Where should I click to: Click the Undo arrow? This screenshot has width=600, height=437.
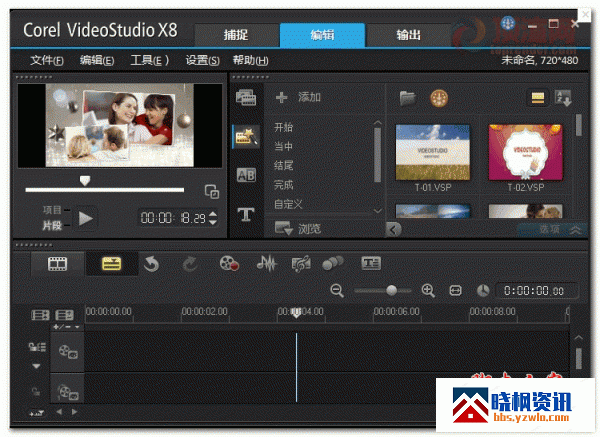[152, 264]
